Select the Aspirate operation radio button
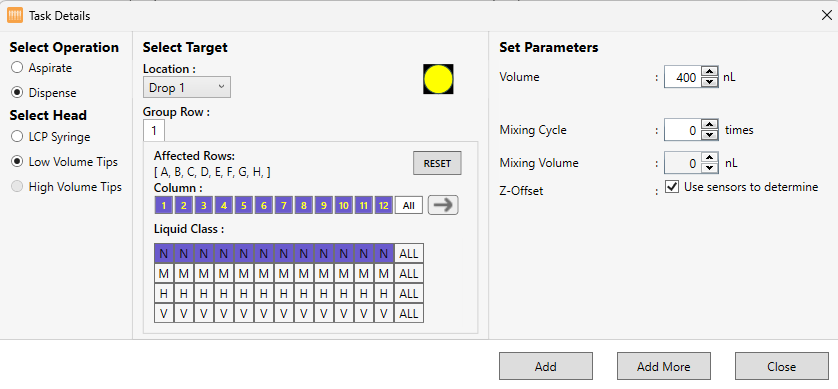This screenshot has width=838, height=389. [17, 68]
